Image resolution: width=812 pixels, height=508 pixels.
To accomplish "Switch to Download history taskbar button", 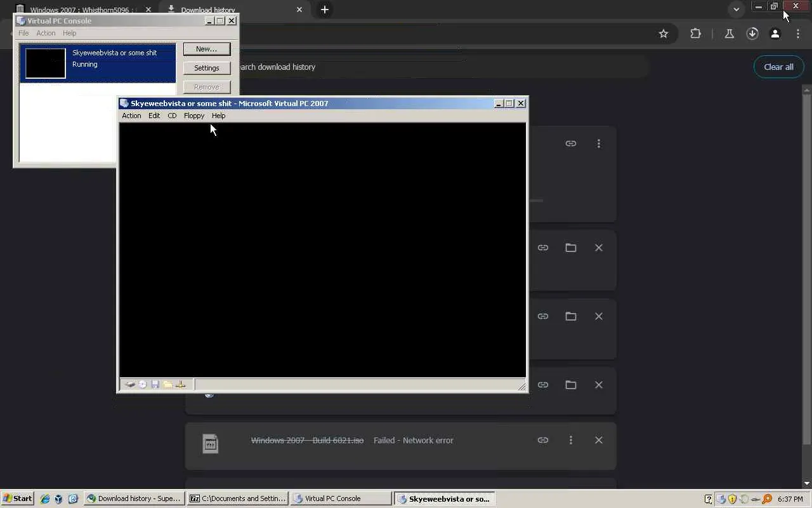I will click(134, 498).
